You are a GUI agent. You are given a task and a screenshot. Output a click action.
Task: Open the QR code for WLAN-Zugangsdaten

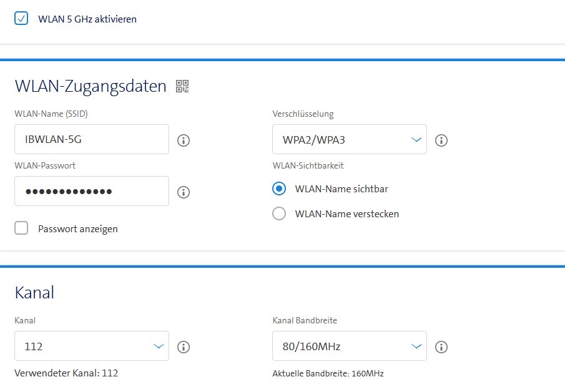182,86
